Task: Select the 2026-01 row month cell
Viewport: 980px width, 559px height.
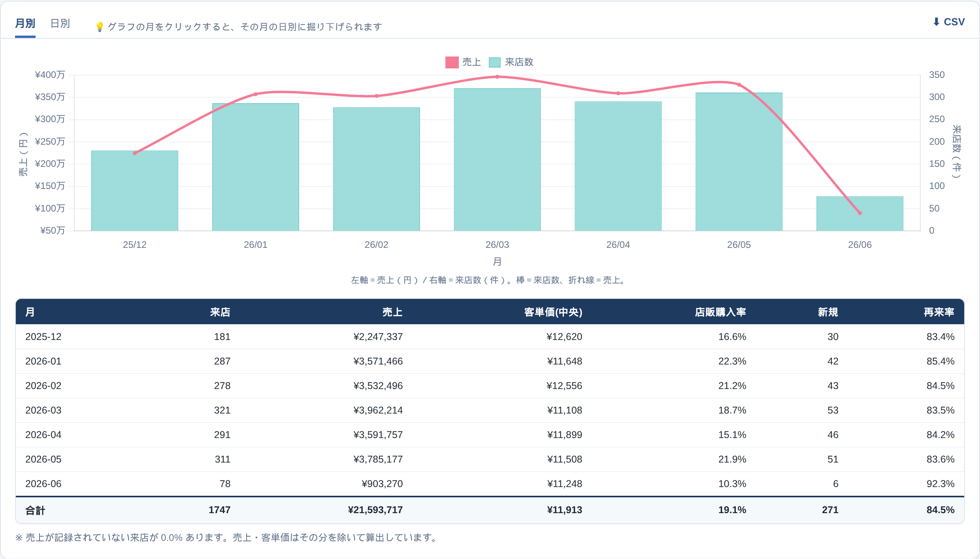Action: click(x=43, y=361)
